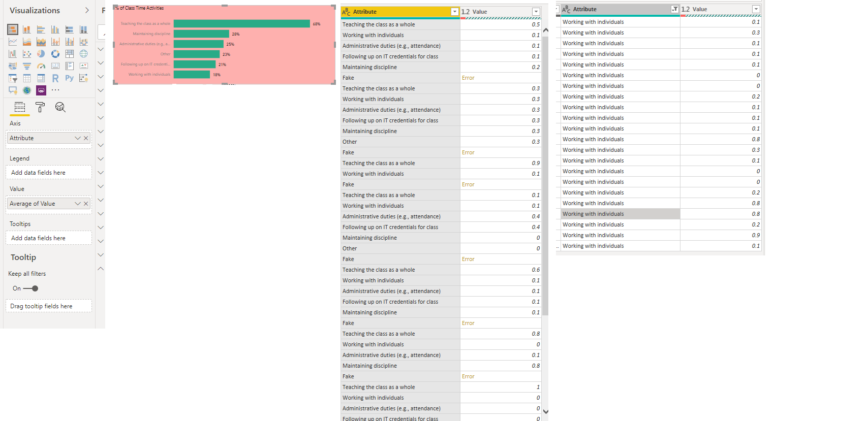Viewport: 868px width, 421px height.
Task: Open the Attribute field dropdown in Axis
Action: tap(78, 138)
